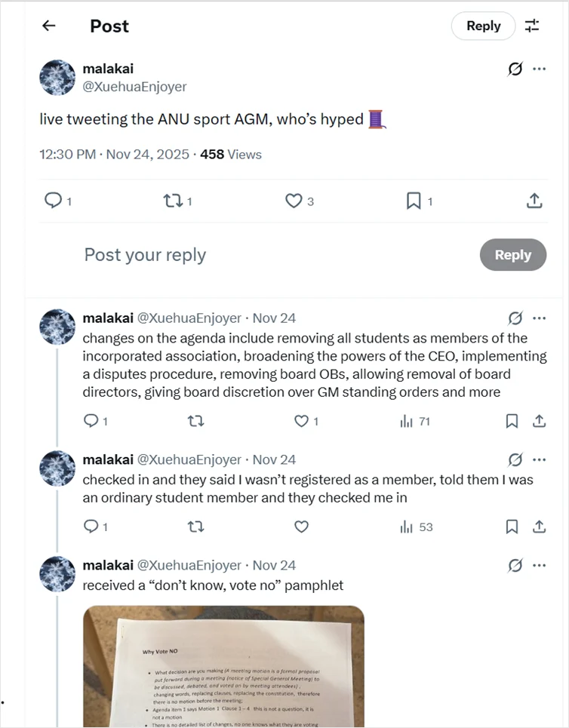Like the main post about ANU sport AGM
Image resolution: width=569 pixels, height=728 pixels.
(294, 201)
